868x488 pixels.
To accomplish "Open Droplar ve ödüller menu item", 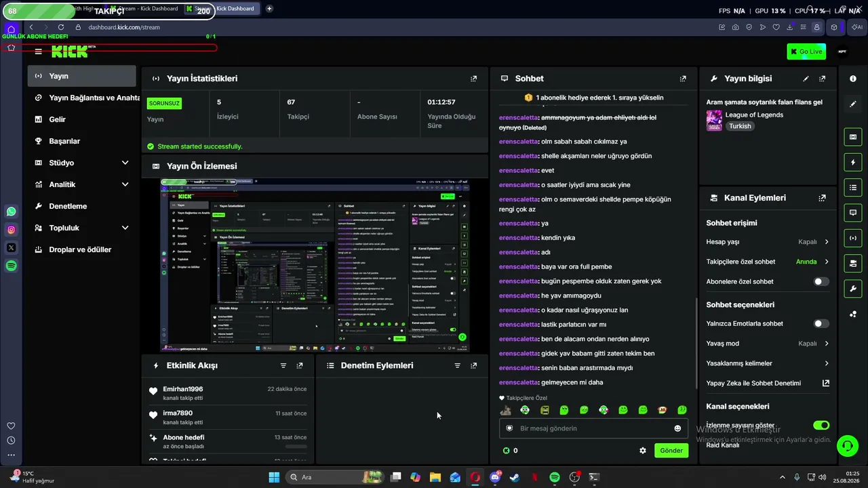I will point(82,249).
